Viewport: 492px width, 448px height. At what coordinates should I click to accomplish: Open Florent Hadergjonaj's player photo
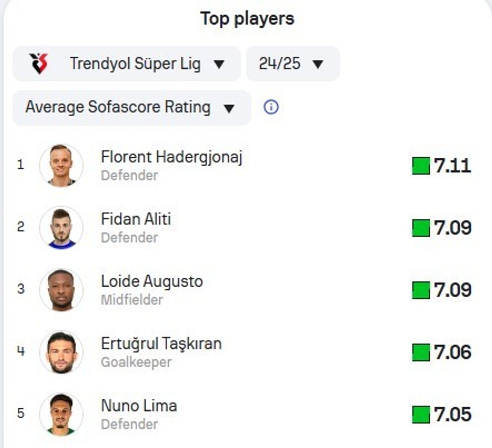[61, 165]
